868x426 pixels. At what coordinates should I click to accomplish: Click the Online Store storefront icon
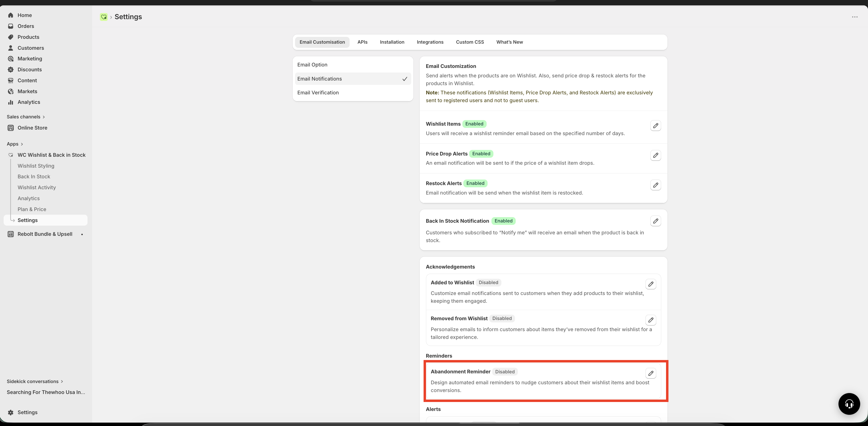11,128
